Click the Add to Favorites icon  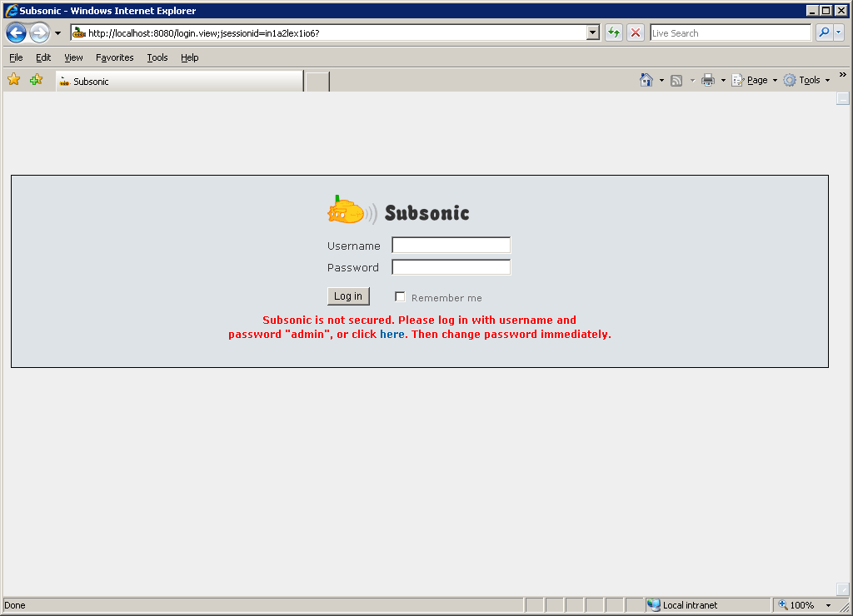click(37, 80)
